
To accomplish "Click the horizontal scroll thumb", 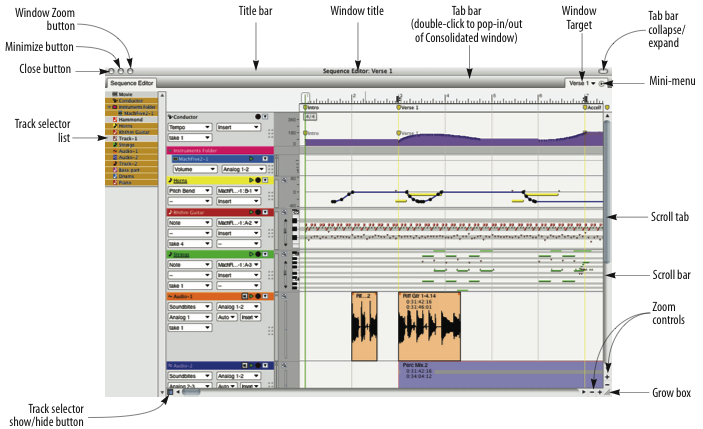I will 191,392.
